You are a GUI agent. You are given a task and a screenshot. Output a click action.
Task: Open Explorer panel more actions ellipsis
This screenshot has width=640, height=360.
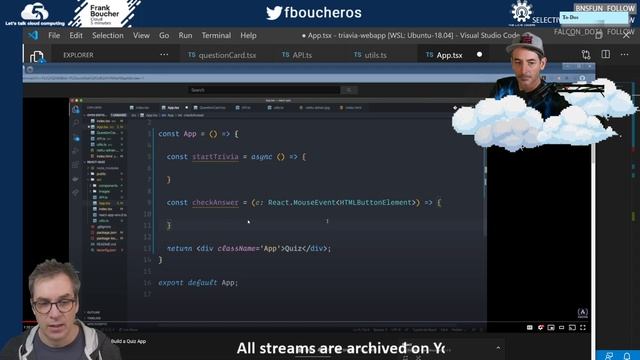164,54
